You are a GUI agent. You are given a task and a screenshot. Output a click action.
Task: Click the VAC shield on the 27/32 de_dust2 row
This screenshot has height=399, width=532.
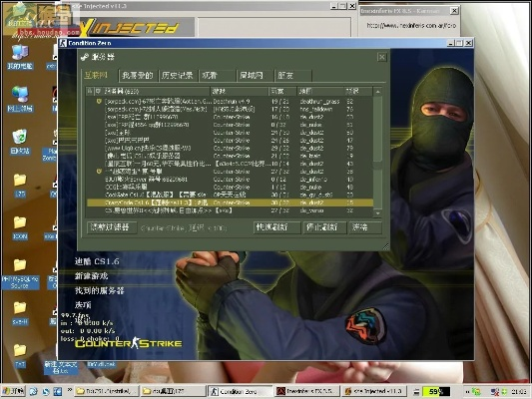99,172
